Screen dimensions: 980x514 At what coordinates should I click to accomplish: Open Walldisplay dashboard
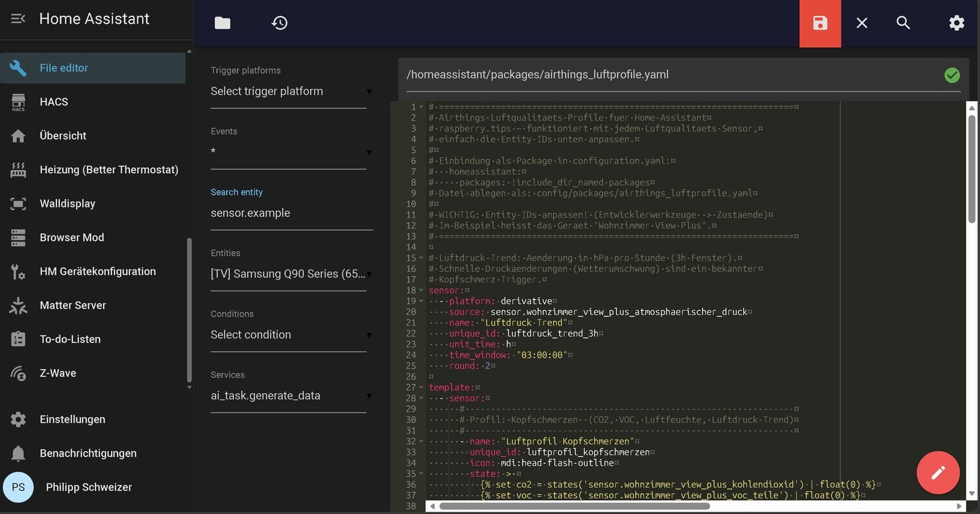point(93,204)
